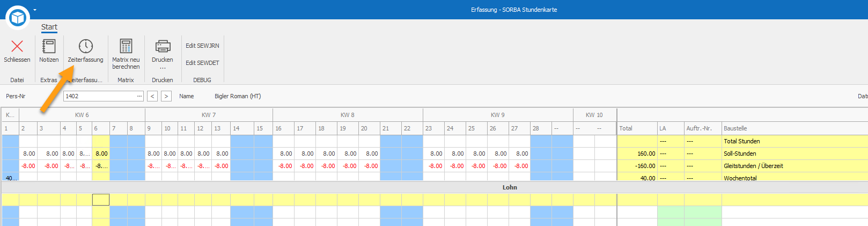Click the Schliessen red X icon
Viewport: 868px width, 226px height.
17,46
